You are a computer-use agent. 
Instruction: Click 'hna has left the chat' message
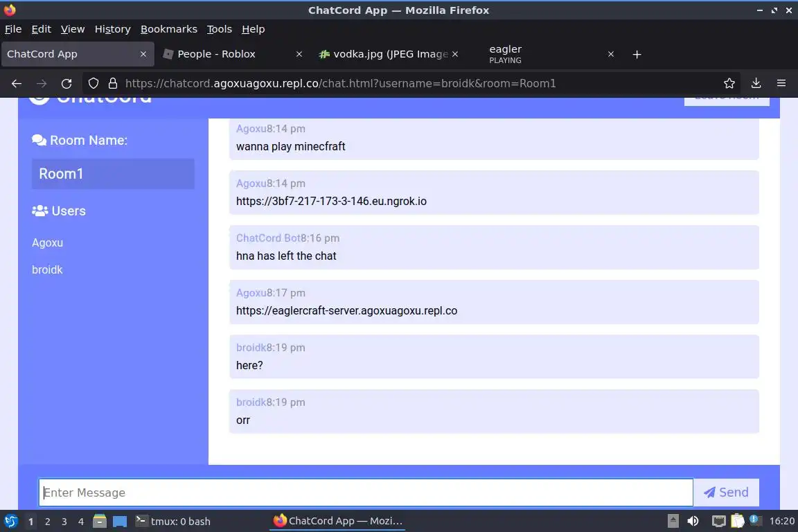(286, 256)
